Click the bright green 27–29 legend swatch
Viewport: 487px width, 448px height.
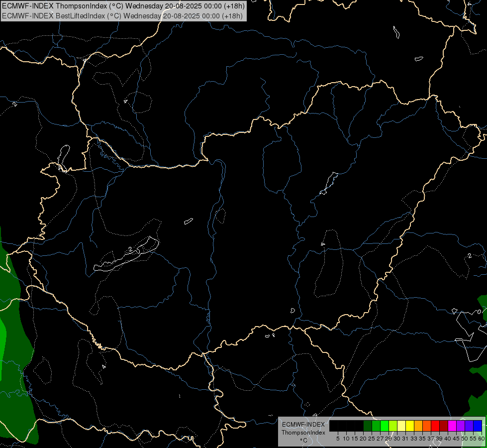coord(385,426)
